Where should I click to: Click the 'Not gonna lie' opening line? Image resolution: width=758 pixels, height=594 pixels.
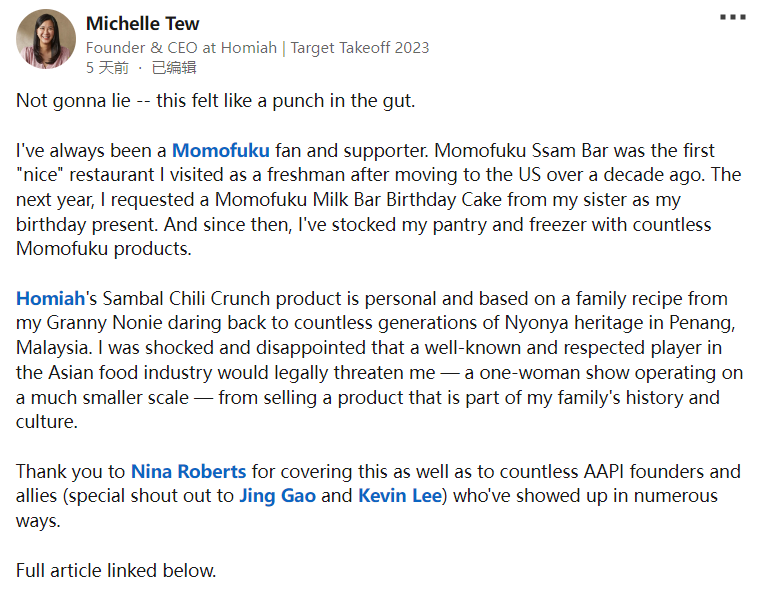[x=216, y=101]
